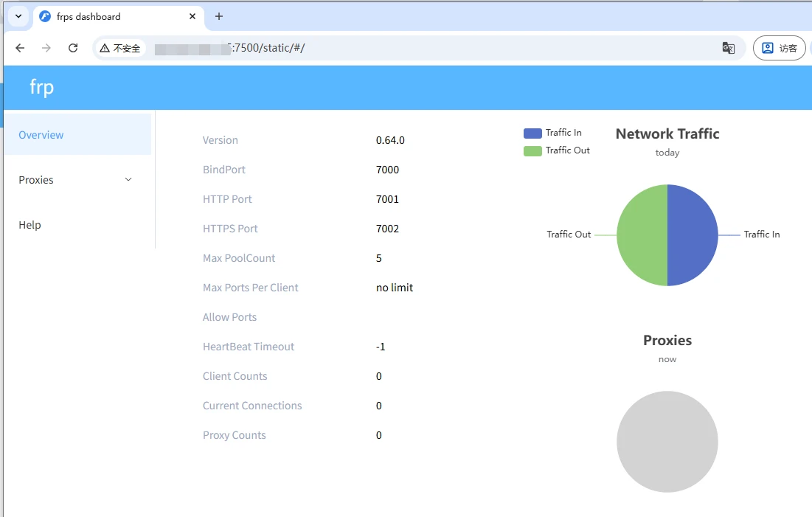Expand the Proxies submenu

point(77,180)
